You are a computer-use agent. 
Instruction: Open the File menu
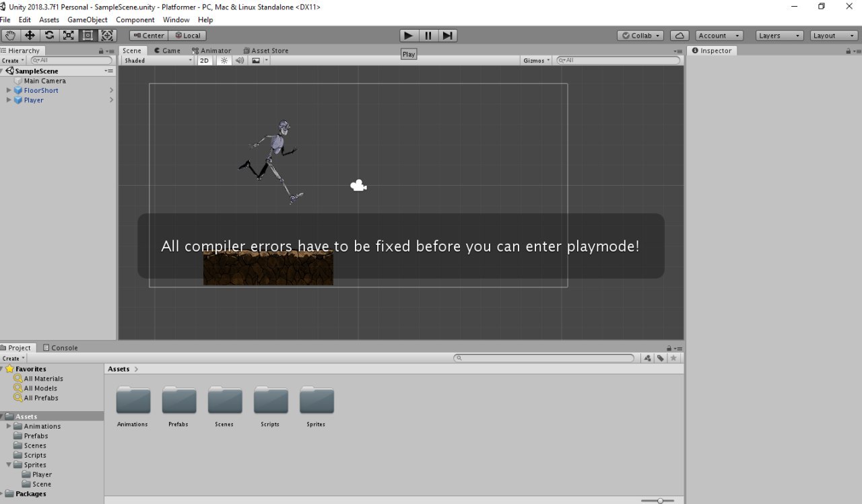(5, 20)
